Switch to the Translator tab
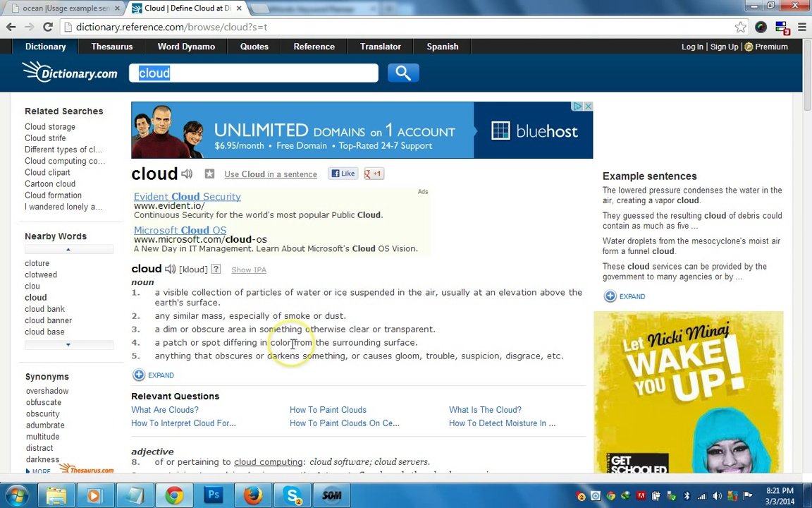 [380, 47]
